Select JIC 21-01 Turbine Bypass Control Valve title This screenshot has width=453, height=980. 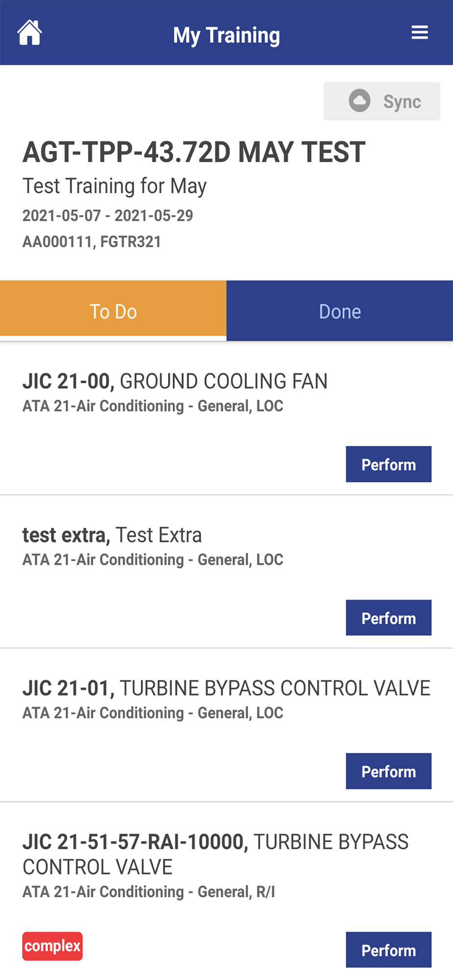pyautogui.click(x=226, y=688)
